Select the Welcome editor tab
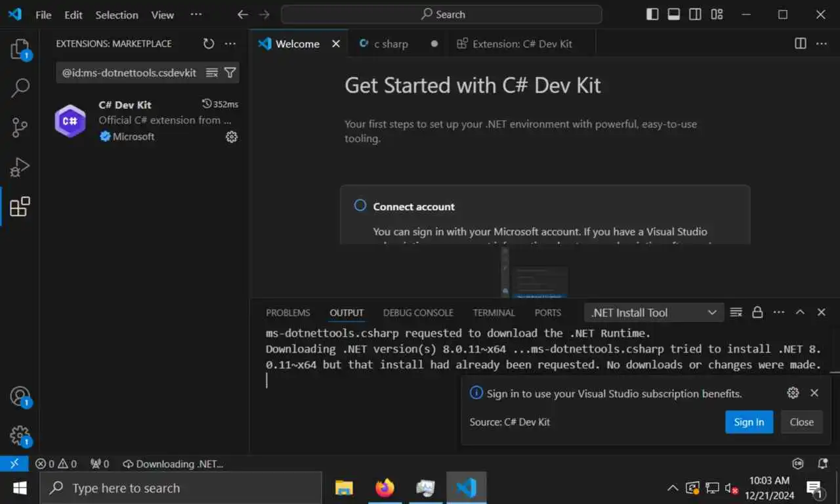The image size is (840, 504). point(297,44)
